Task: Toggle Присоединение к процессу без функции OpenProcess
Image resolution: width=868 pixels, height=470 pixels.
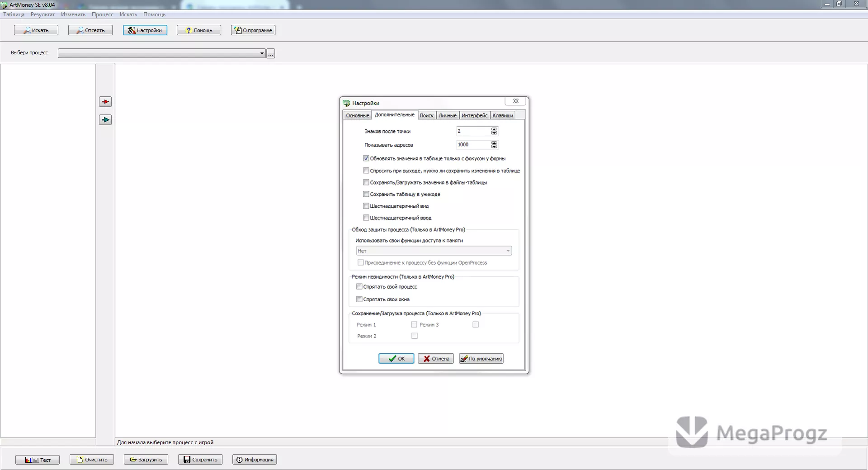Action: (361, 262)
